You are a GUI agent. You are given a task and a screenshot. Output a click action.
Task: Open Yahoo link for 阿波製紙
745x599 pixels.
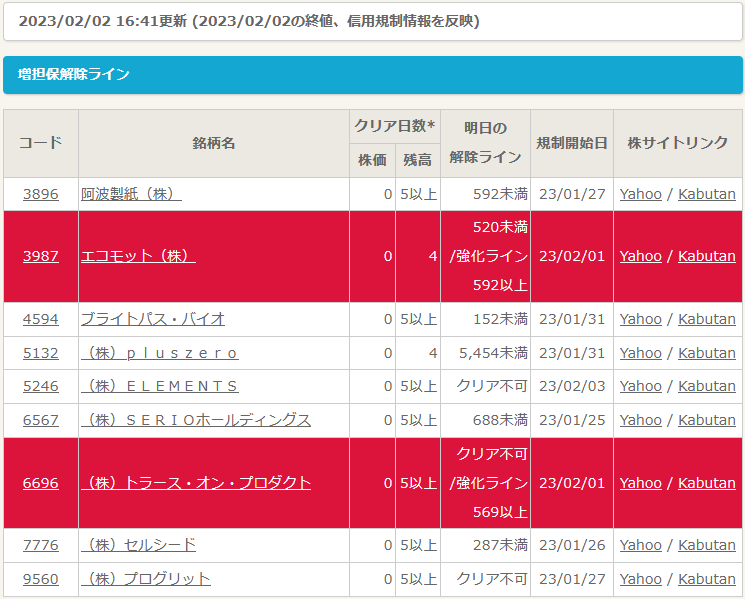point(640,194)
